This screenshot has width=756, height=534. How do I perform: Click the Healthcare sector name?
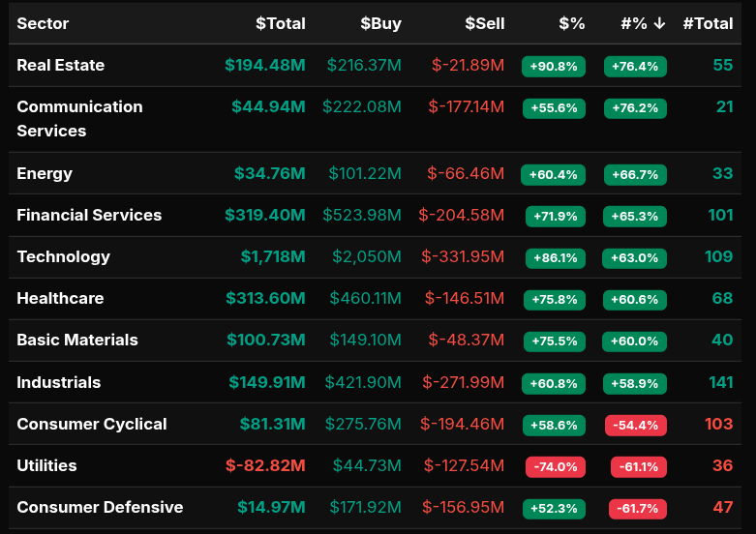point(60,299)
